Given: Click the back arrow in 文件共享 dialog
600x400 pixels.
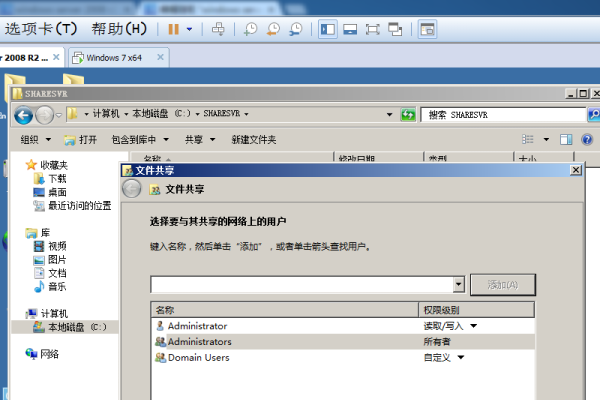Looking at the screenshot, I should coord(132,189).
